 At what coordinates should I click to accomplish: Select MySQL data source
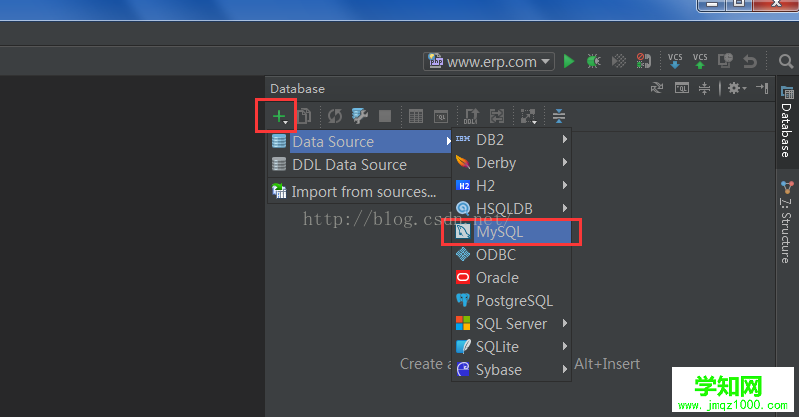click(x=512, y=232)
